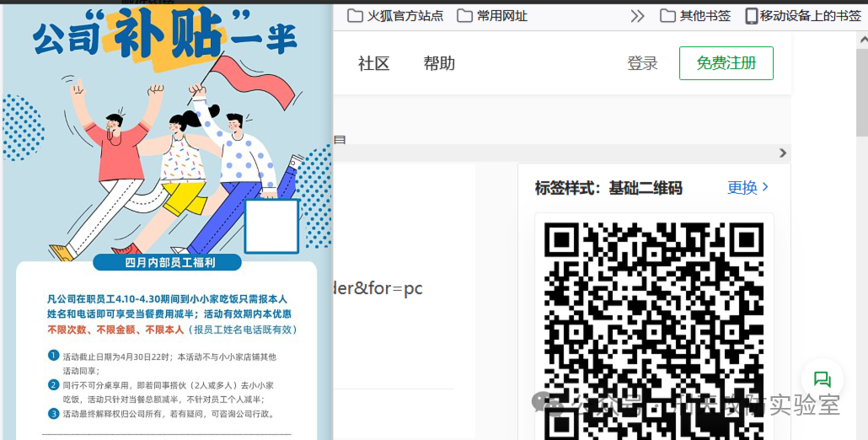
Task: Click the 更换 label style link
Action: 747,188
